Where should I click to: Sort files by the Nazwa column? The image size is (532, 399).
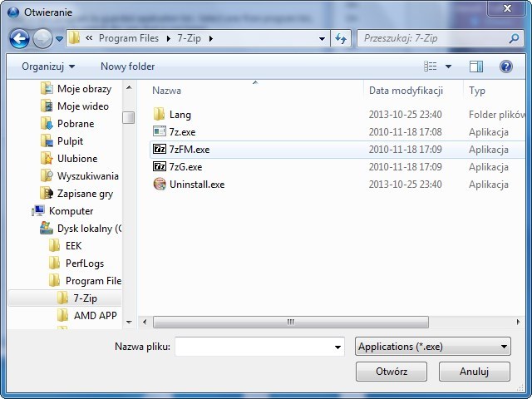tap(166, 91)
